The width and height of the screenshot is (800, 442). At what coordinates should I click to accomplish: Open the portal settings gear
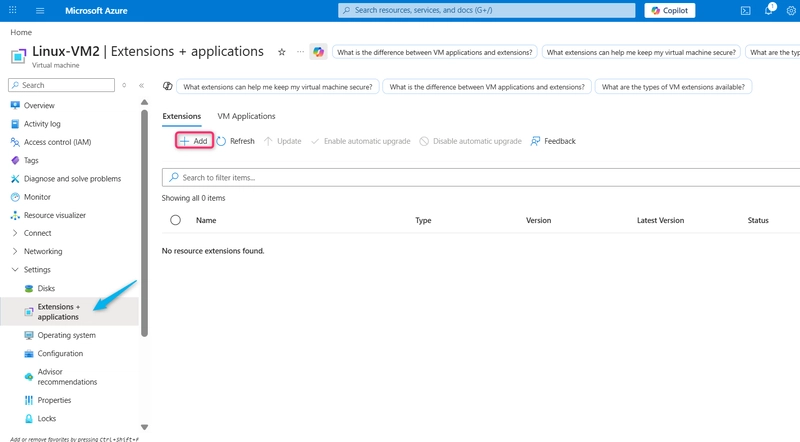click(x=791, y=11)
